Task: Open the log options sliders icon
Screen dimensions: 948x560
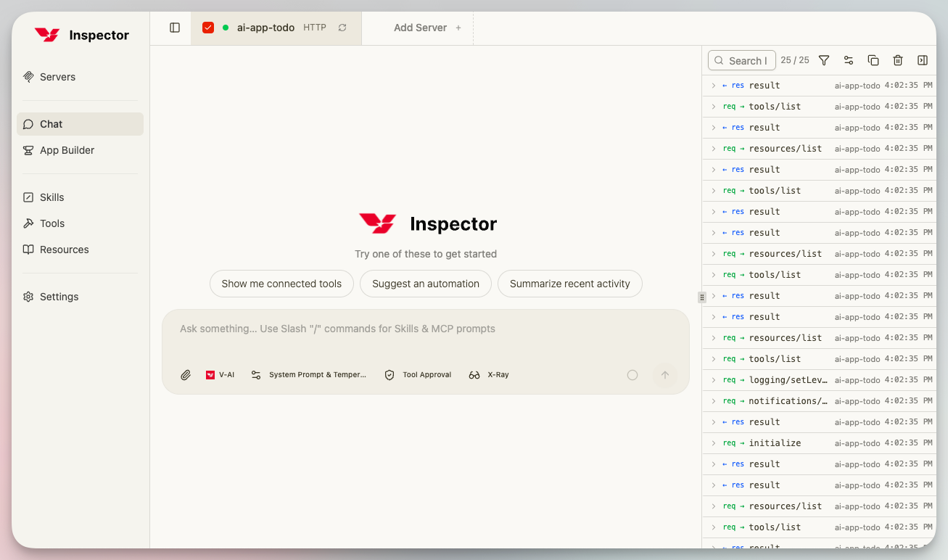Action: click(849, 60)
